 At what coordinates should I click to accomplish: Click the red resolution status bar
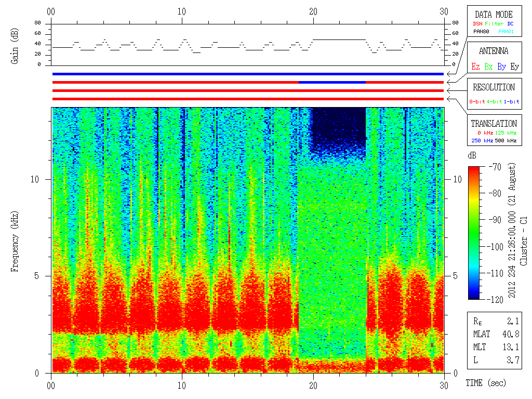point(248,90)
